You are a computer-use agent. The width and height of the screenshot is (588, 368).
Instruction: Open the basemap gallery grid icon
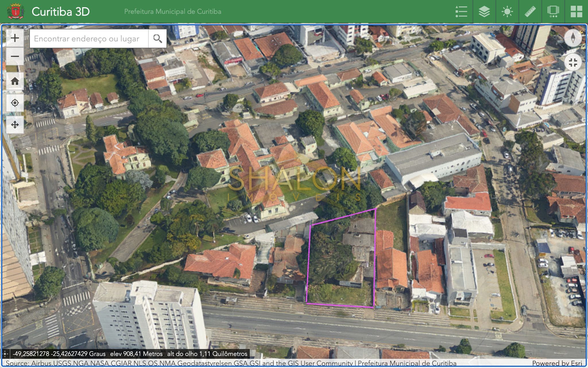[x=576, y=12]
